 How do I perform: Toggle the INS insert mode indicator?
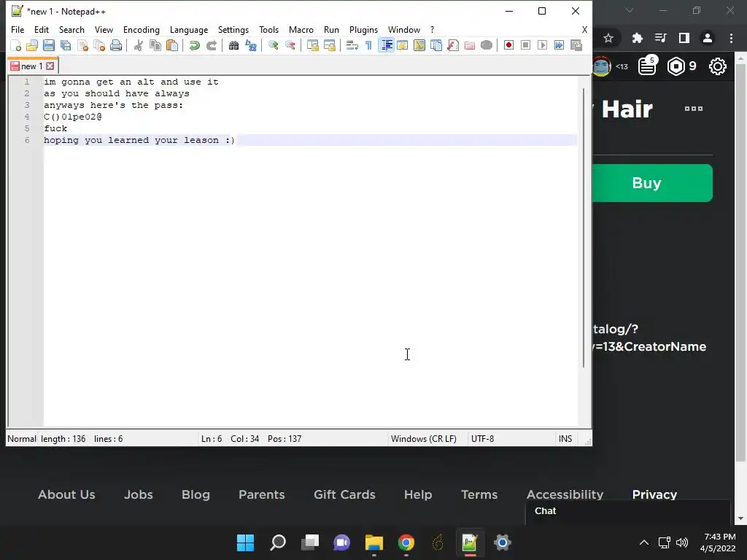click(565, 438)
